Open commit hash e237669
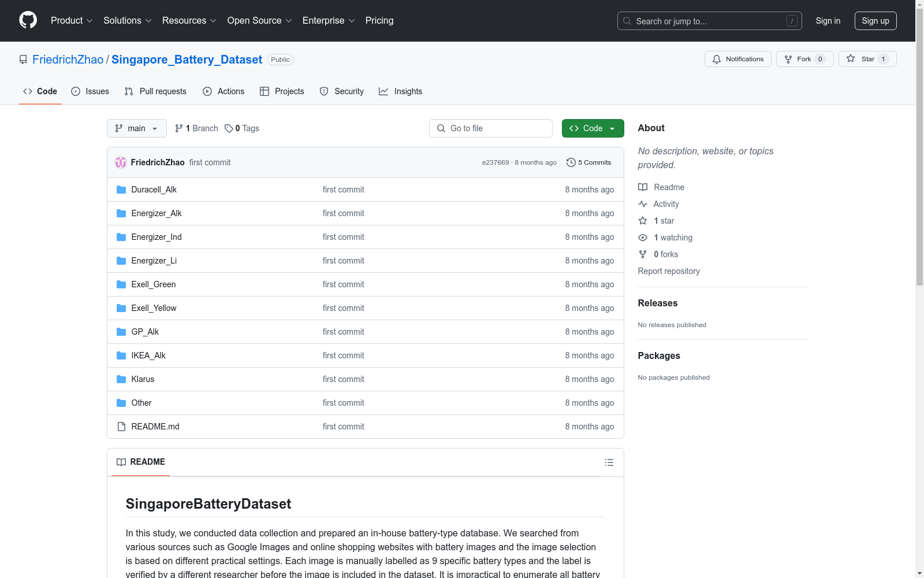924x578 pixels. coord(495,162)
